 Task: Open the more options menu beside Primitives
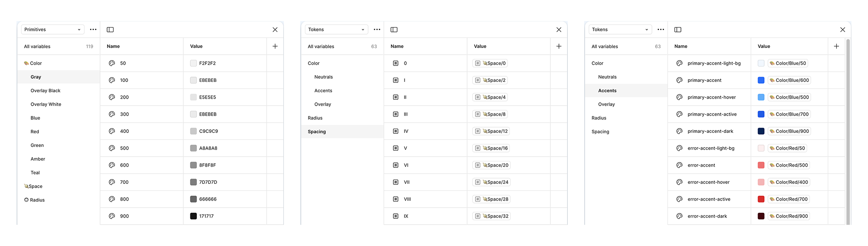[93, 29]
